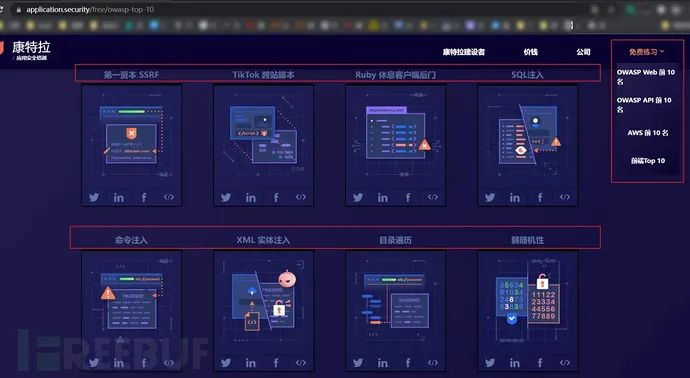The height and width of the screenshot is (378, 690).
Task: Share TikTok 跨站脚本 card on Facebook
Action: tap(276, 198)
